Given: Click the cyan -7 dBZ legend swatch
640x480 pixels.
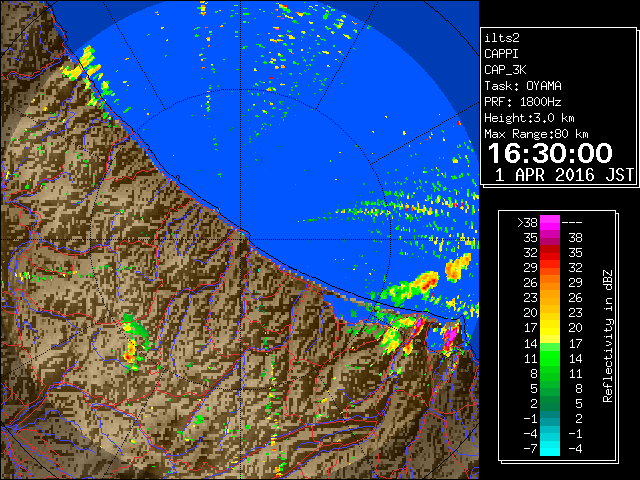Looking at the screenshot, I should click(550, 448).
